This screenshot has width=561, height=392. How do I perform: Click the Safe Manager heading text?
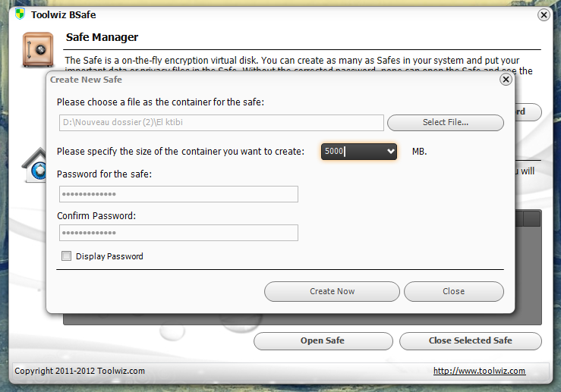[102, 37]
